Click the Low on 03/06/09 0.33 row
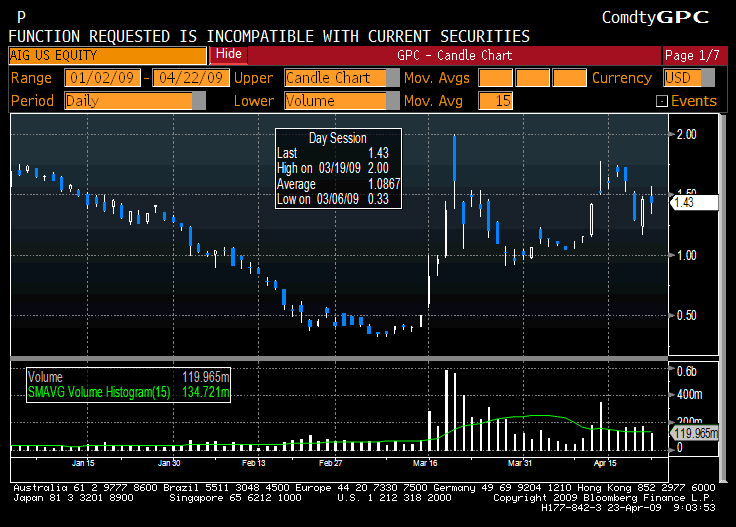The height and width of the screenshot is (527, 736). (333, 199)
